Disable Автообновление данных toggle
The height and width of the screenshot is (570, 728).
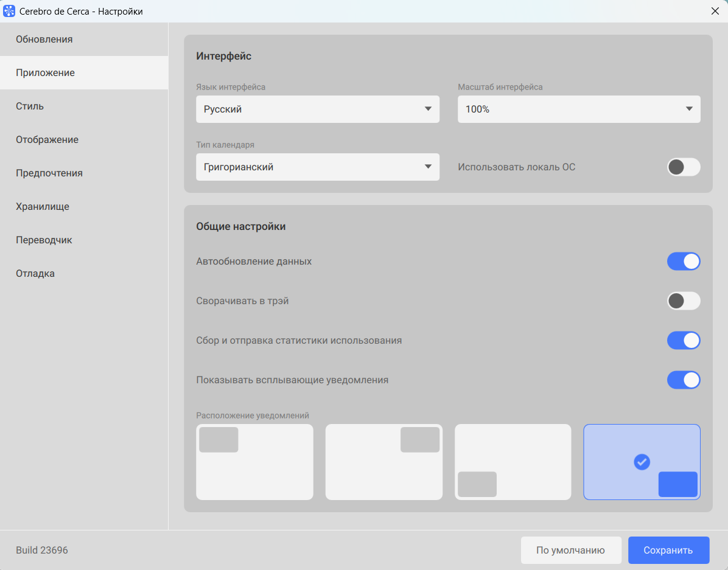[x=684, y=262]
